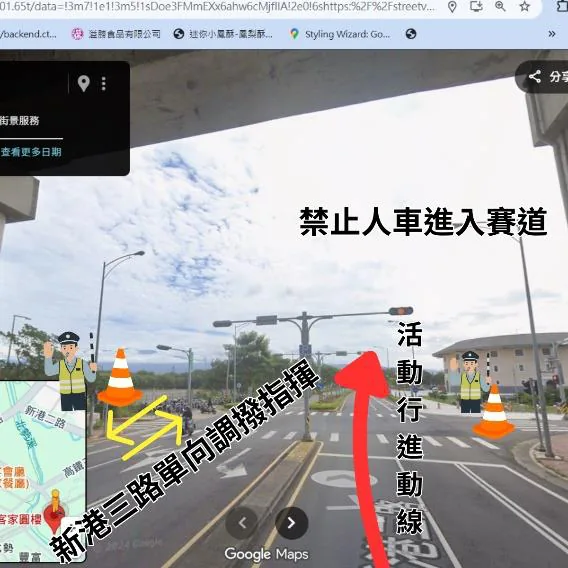Click the browser URL address field
The image size is (568, 568).
point(217,6)
